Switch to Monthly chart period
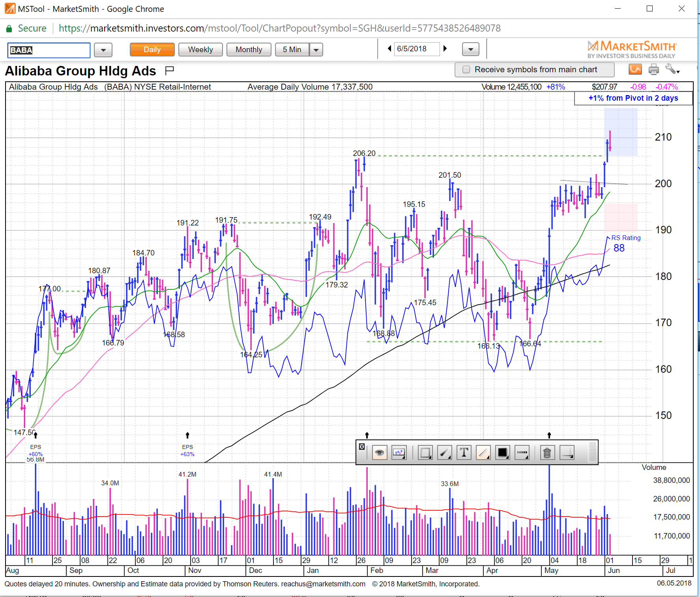The image size is (700, 597). point(249,49)
